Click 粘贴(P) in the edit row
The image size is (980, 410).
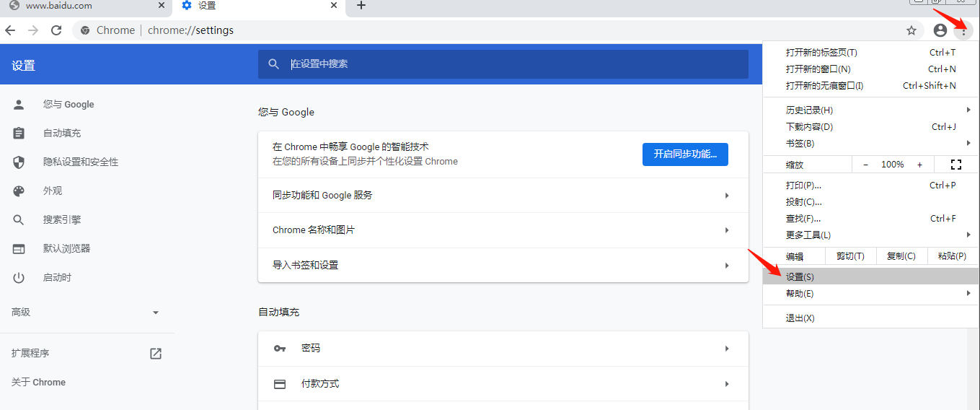(x=952, y=256)
